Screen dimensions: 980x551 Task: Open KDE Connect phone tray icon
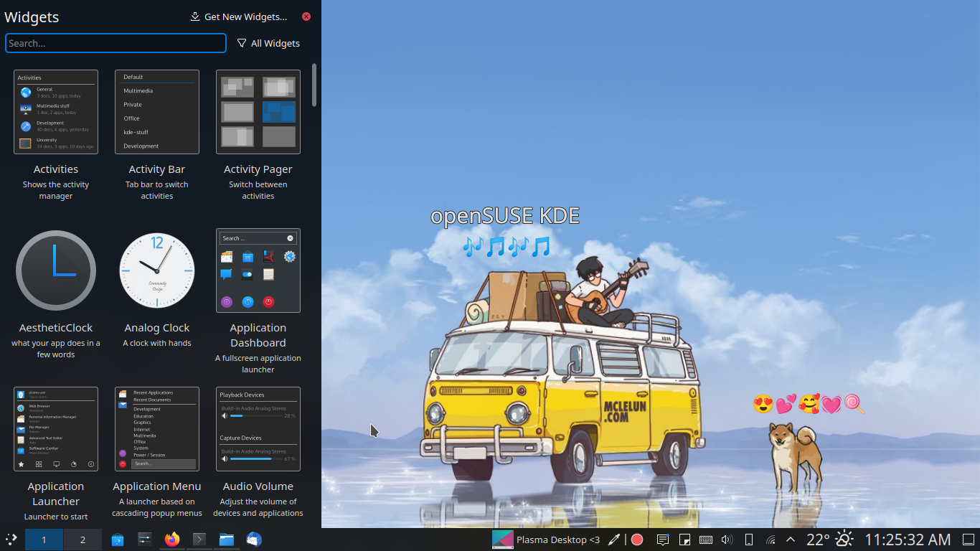tap(748, 540)
